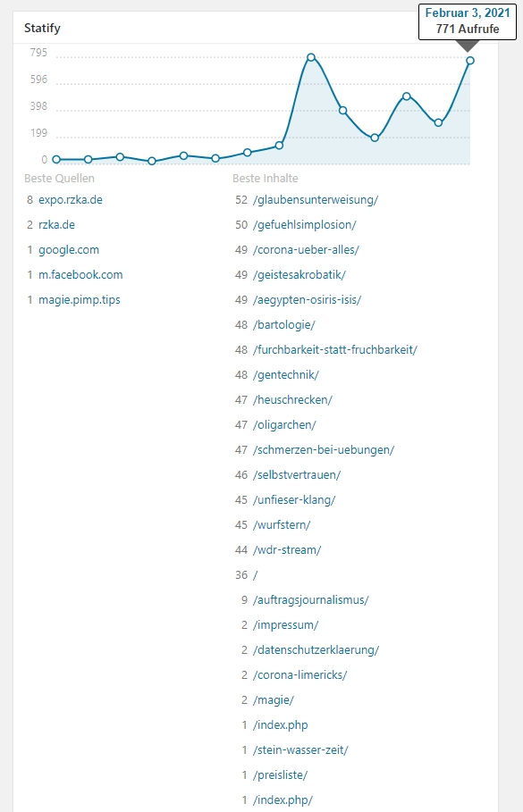Open m.facebook.com referrer link

pos(80,274)
